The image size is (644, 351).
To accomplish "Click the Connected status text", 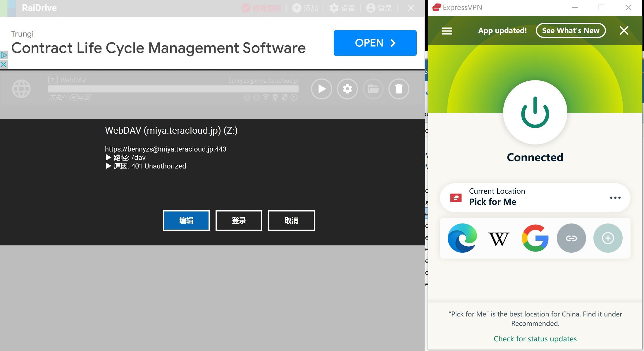I will point(535,157).
